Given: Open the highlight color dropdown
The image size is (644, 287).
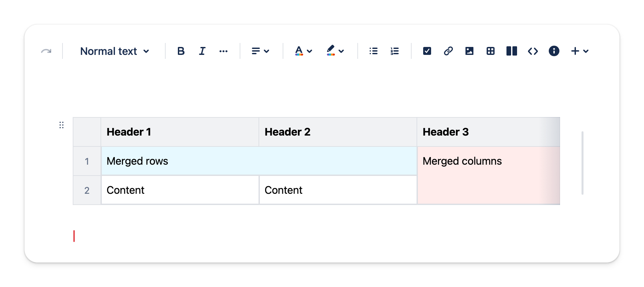Looking at the screenshot, I should pyautogui.click(x=335, y=51).
